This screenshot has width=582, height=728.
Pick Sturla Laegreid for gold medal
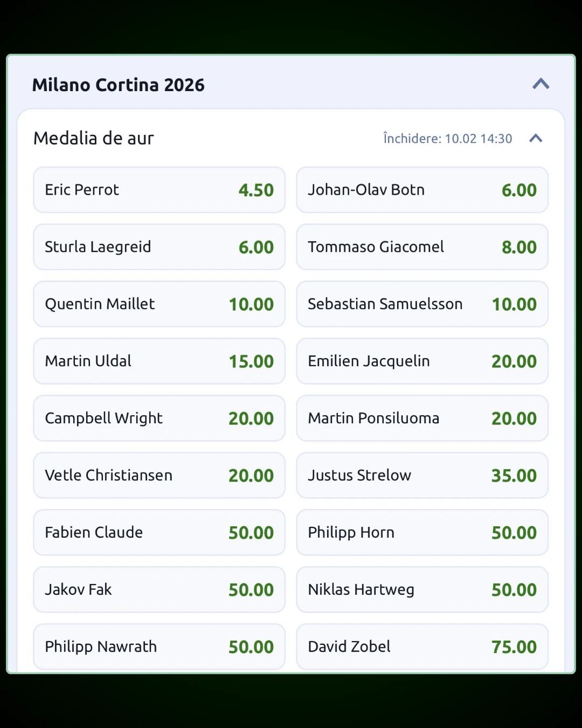159,247
